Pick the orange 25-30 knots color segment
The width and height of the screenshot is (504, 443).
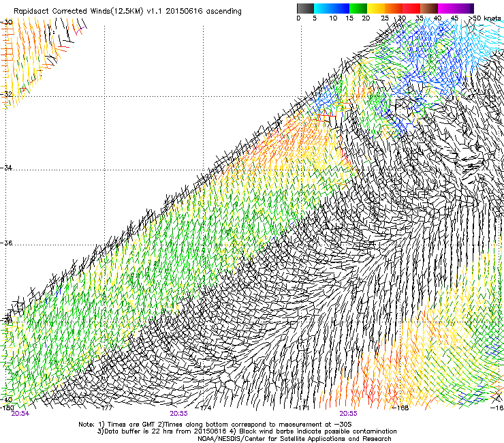click(394, 8)
